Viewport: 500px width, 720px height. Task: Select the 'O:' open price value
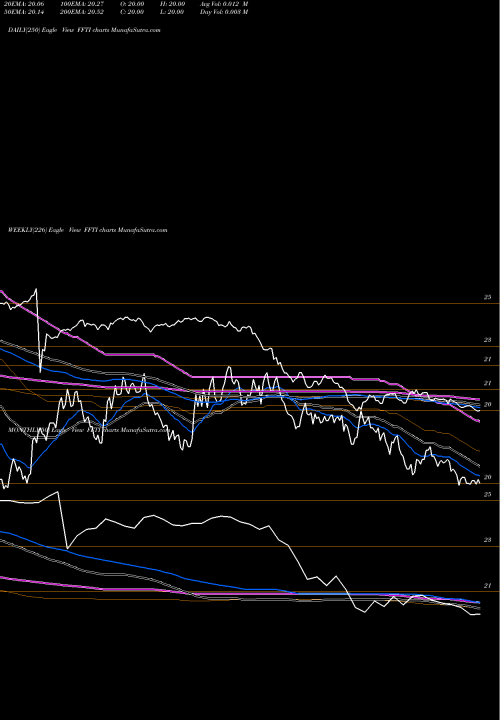(132, 4)
